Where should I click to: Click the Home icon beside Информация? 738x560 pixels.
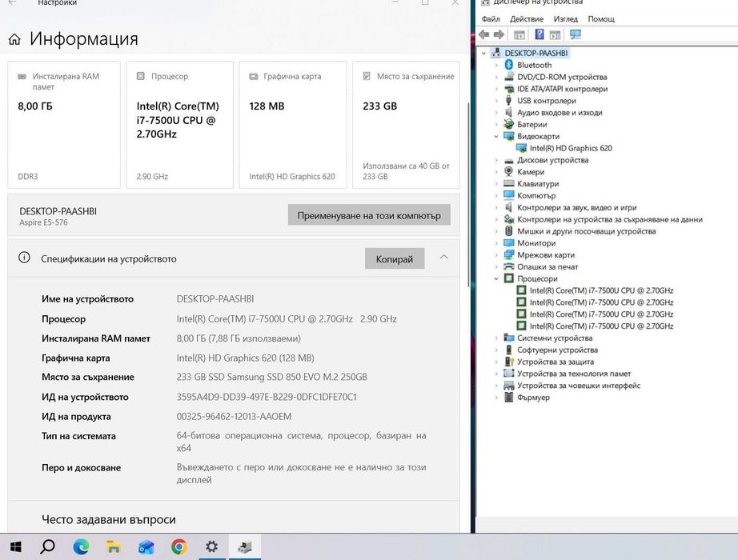(14, 39)
